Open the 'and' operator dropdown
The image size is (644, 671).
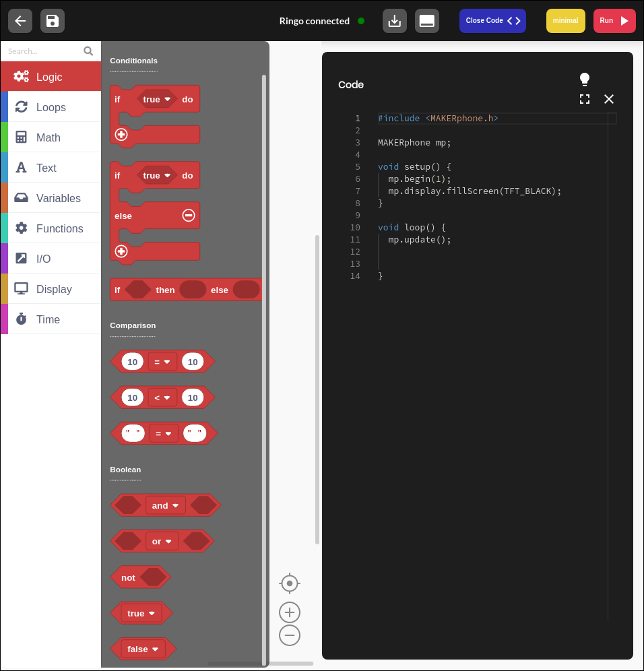click(165, 505)
